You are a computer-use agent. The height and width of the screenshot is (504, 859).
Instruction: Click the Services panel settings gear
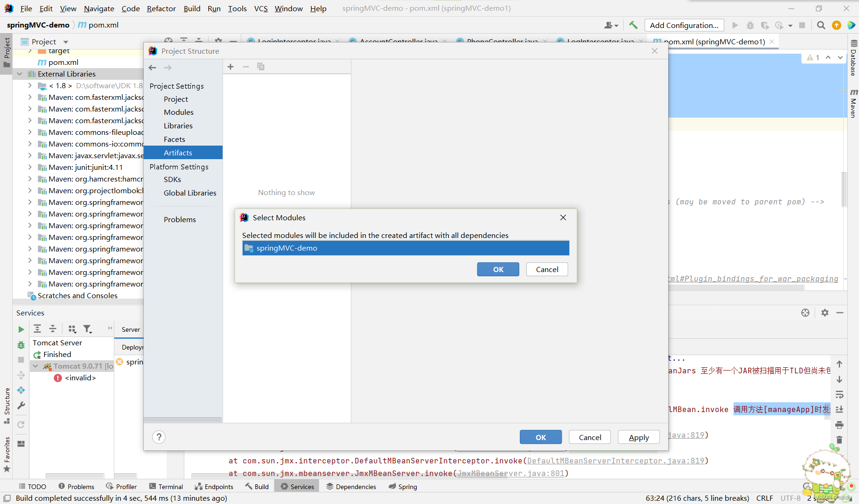825,313
